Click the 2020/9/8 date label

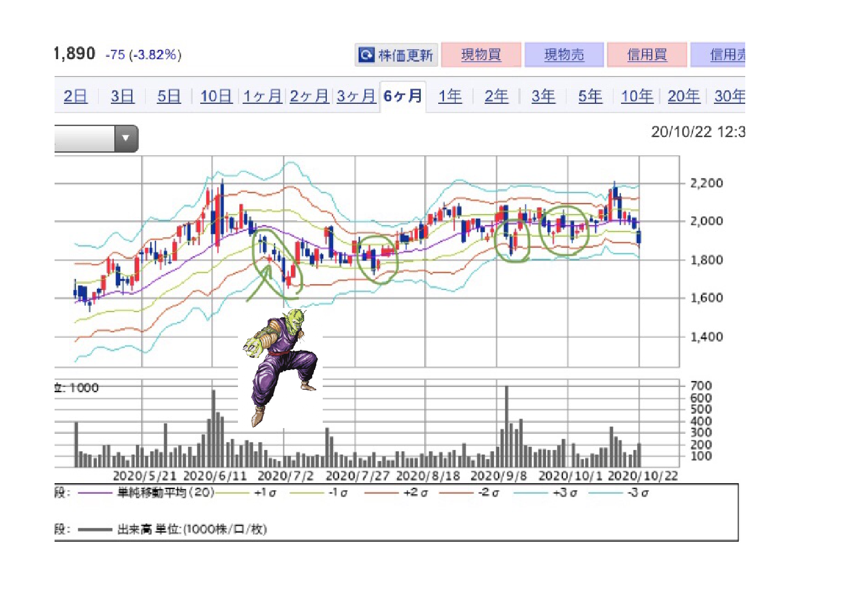click(x=499, y=476)
